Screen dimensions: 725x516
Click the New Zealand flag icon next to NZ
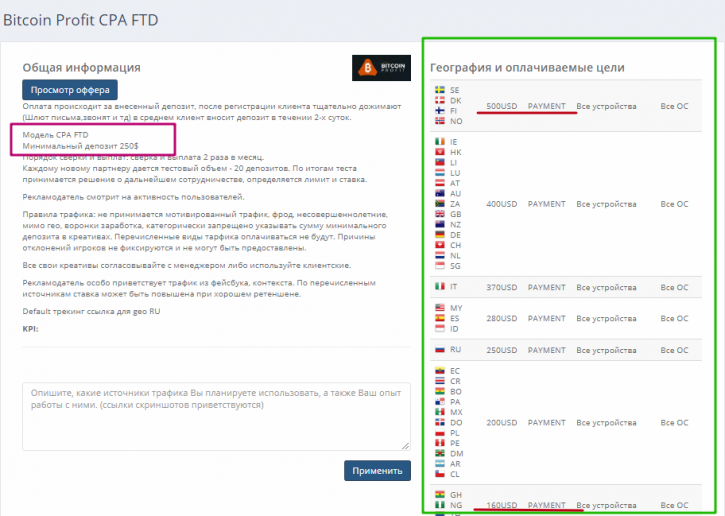[x=440, y=224]
